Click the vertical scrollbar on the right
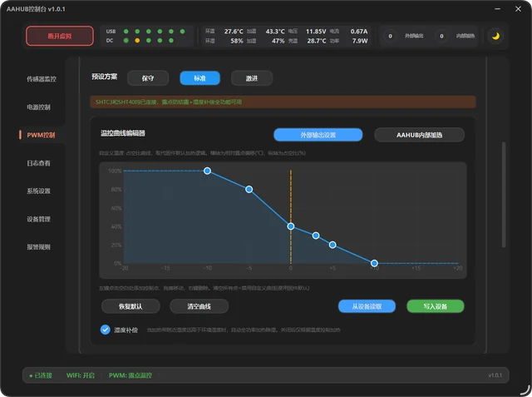This screenshot has height=397, width=532. 504,195
